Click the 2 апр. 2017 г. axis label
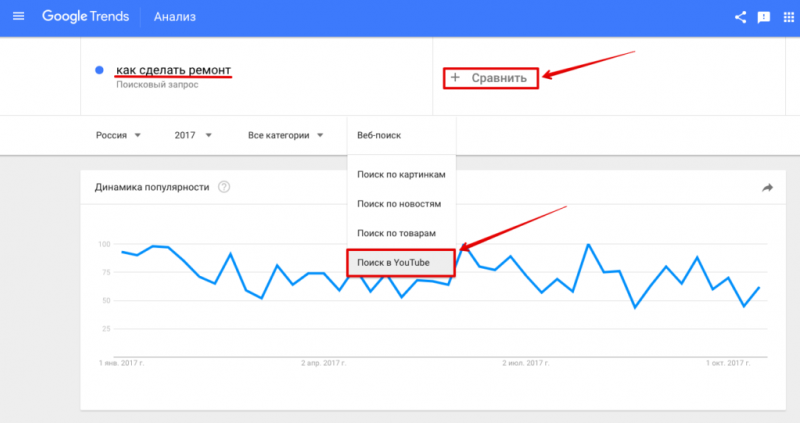The height and width of the screenshot is (423, 800). point(323,363)
